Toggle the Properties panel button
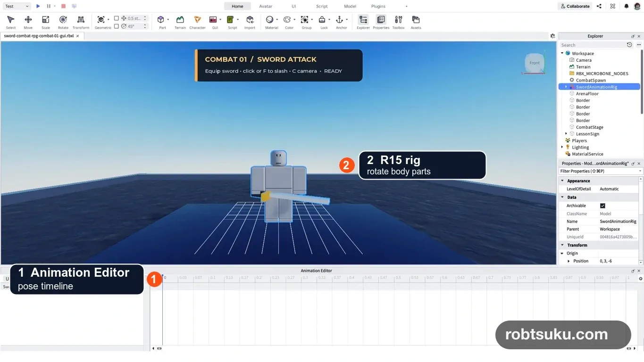The image size is (644, 362). click(381, 22)
